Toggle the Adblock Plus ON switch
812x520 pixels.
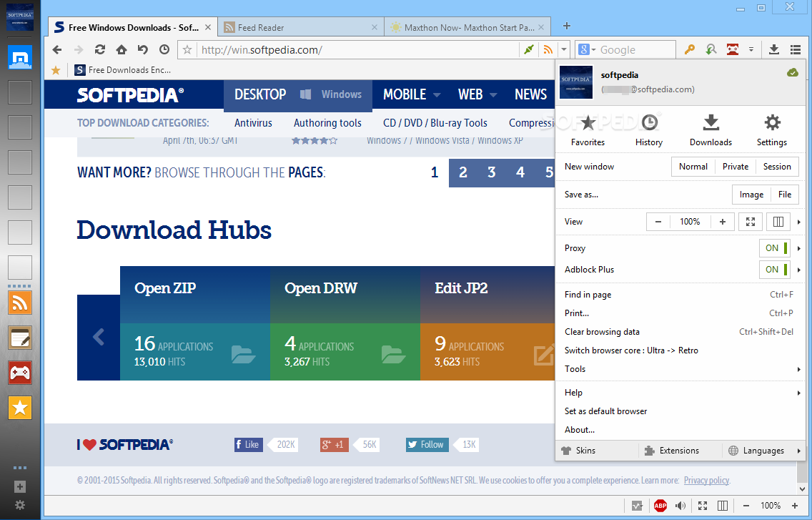click(776, 269)
